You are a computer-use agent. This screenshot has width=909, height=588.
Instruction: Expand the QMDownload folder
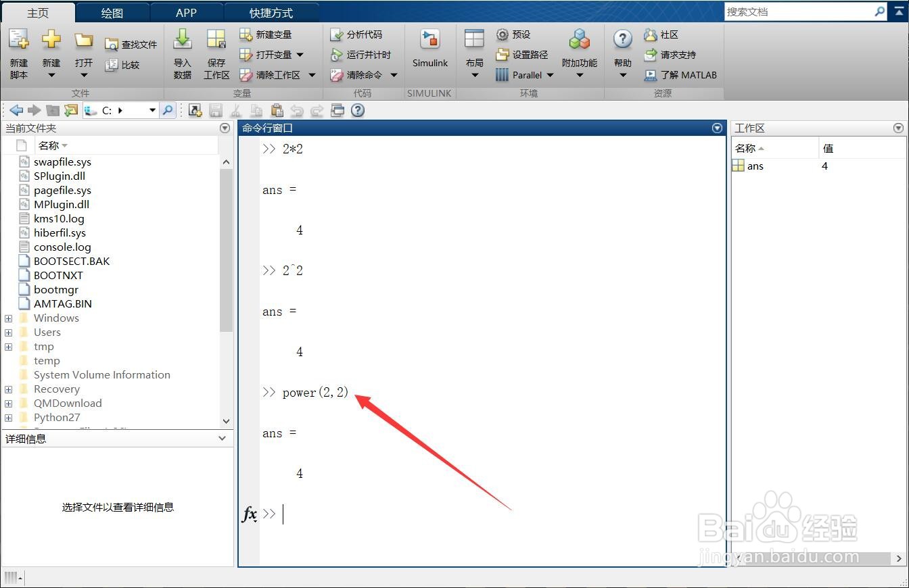[x=8, y=403]
